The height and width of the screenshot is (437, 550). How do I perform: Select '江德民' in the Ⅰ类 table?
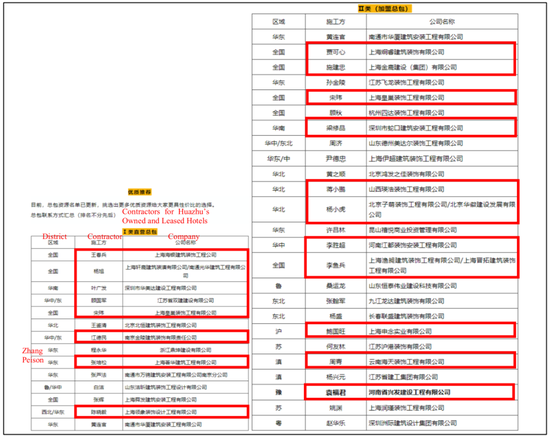[x=99, y=338]
